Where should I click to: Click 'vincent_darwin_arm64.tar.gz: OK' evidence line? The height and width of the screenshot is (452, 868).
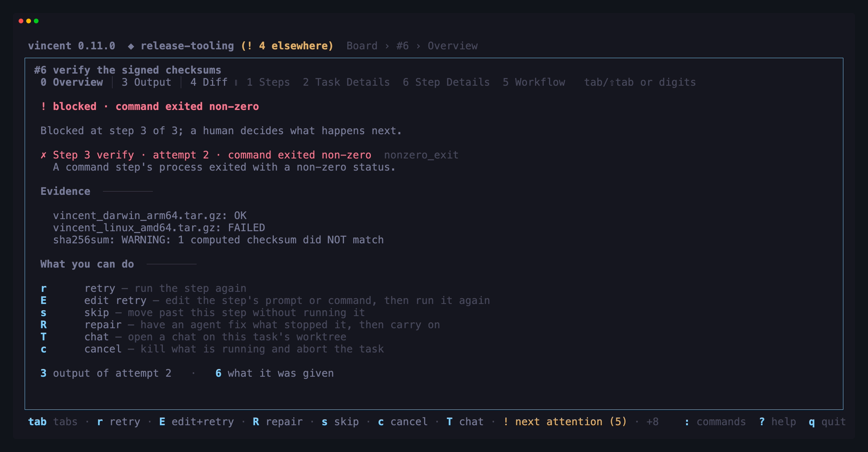click(x=150, y=216)
